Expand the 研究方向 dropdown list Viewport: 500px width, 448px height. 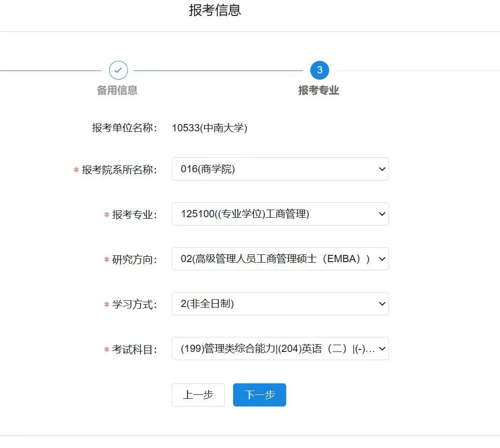coord(275,259)
